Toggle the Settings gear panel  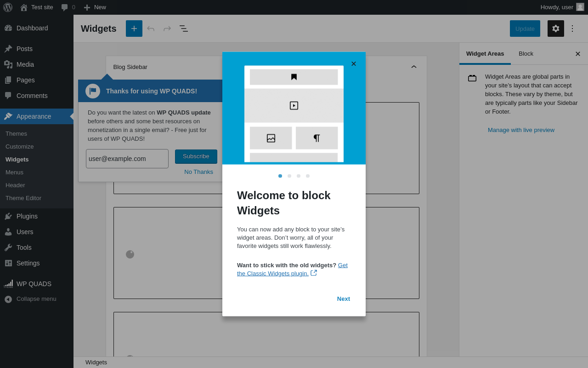point(556,29)
